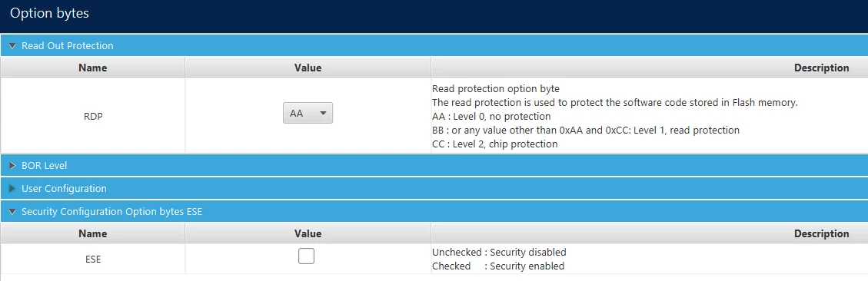Click the BOR Level expand triangle
The height and width of the screenshot is (281, 868).
[12, 165]
